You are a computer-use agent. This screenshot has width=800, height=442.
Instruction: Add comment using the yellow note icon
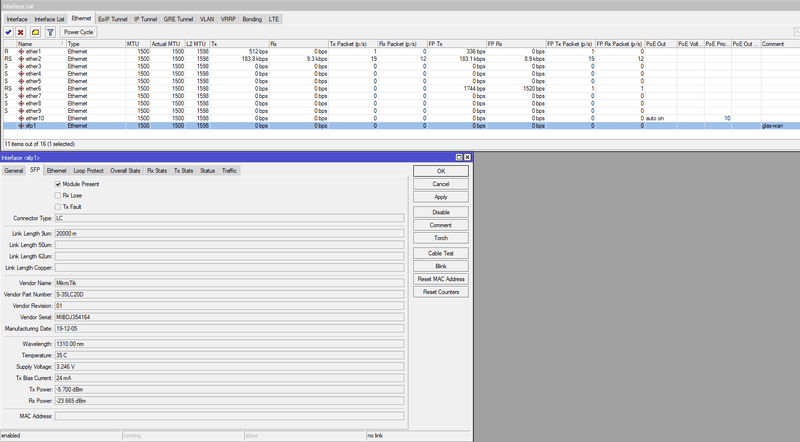pyautogui.click(x=35, y=32)
